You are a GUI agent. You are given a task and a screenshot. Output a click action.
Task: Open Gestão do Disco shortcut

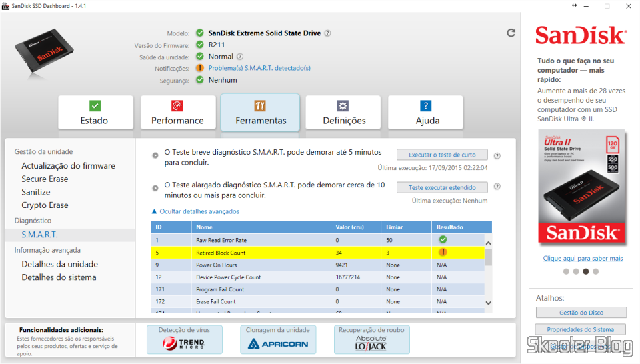tap(581, 313)
